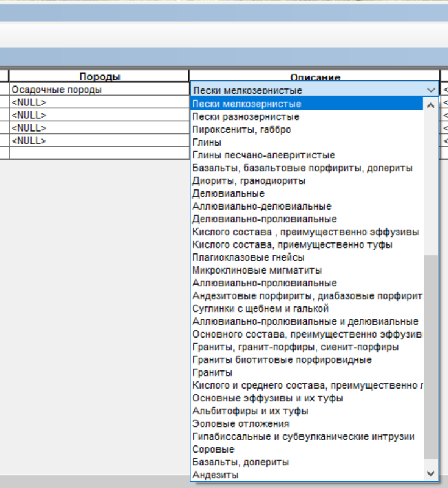Pick 'Диориты, гранодиориты' in dropdown list
The height and width of the screenshot is (488, 448).
coord(307,180)
